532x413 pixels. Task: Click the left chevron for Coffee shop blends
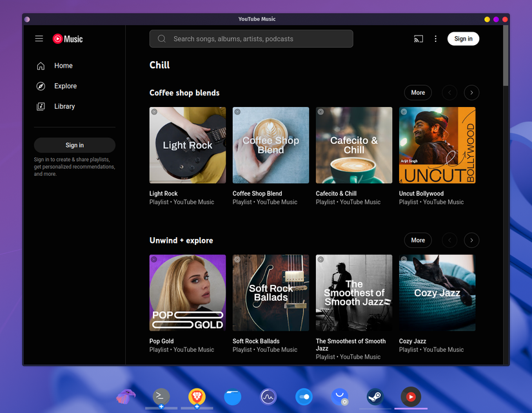pyautogui.click(x=449, y=92)
